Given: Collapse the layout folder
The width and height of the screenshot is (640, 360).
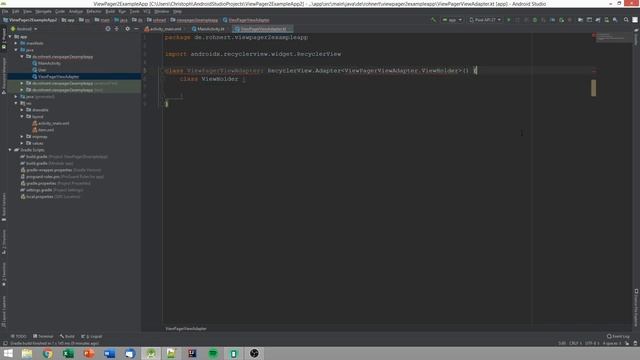Looking at the screenshot, I should (22, 116).
